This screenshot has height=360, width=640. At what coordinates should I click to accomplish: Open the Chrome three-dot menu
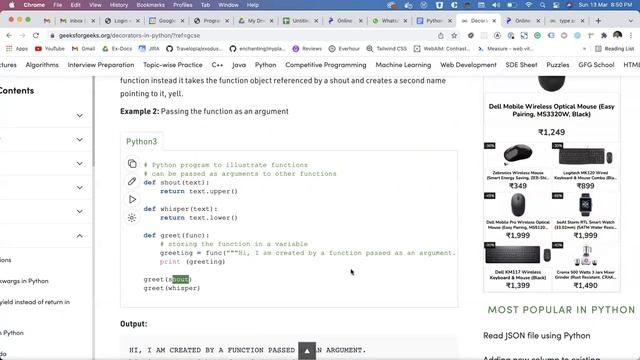click(631, 36)
